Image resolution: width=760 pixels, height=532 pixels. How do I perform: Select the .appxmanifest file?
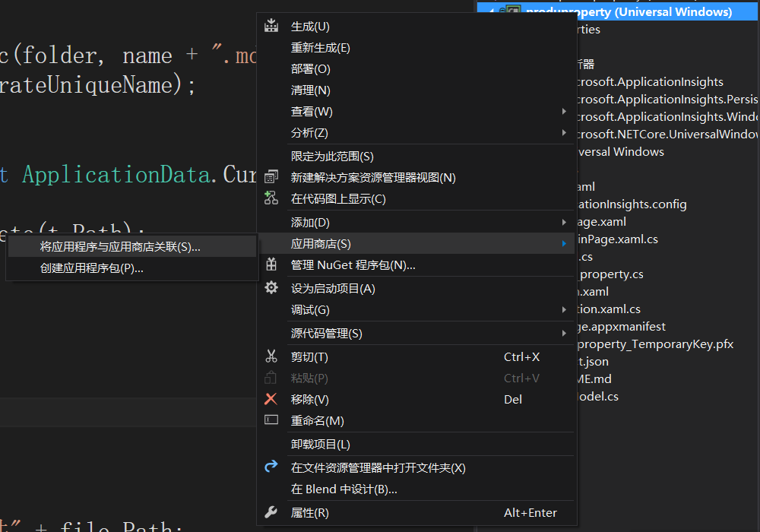[x=622, y=327]
